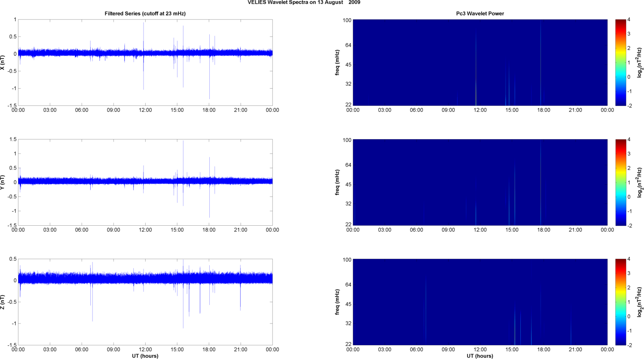644x359 pixels.
Task: Click the colorbar beside the top spectrogram
Action: pos(620,62)
